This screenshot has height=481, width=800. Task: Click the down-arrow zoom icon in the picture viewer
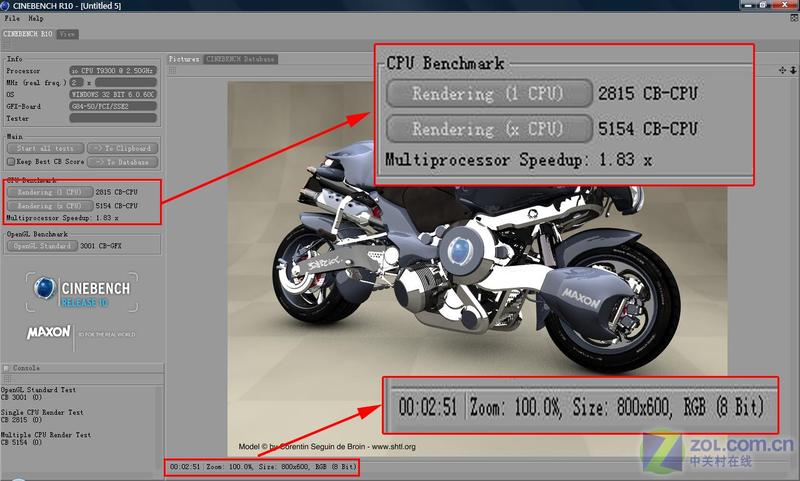793,70
